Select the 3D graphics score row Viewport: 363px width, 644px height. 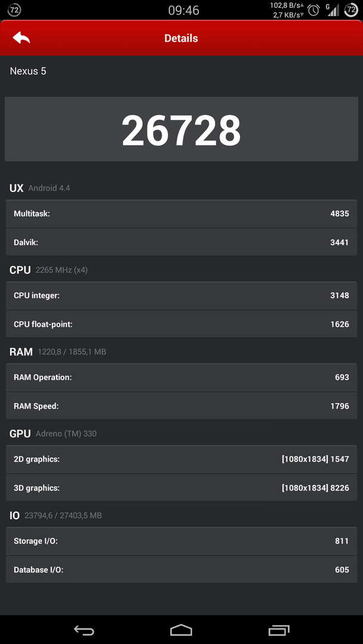[x=181, y=488]
